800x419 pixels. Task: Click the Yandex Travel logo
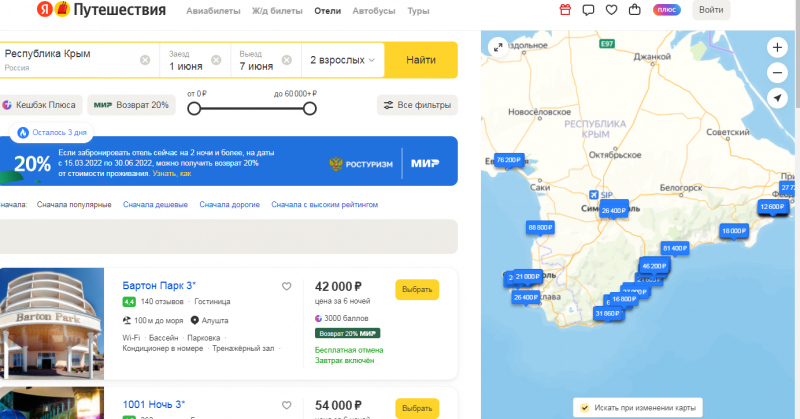(x=102, y=10)
